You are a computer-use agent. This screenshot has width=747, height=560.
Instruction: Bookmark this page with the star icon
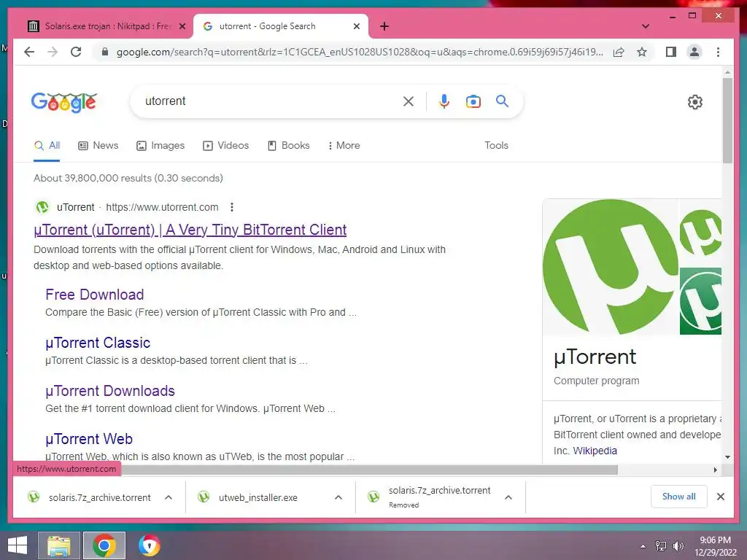[642, 52]
